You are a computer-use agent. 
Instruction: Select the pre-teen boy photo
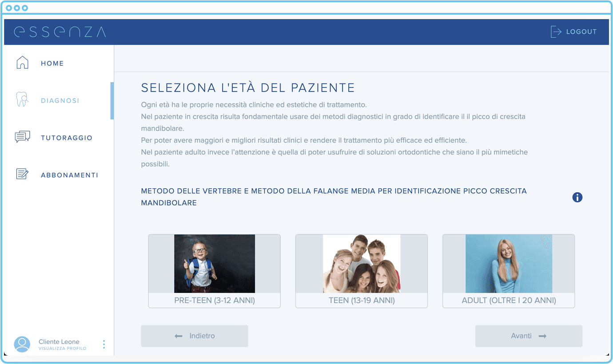215,264
